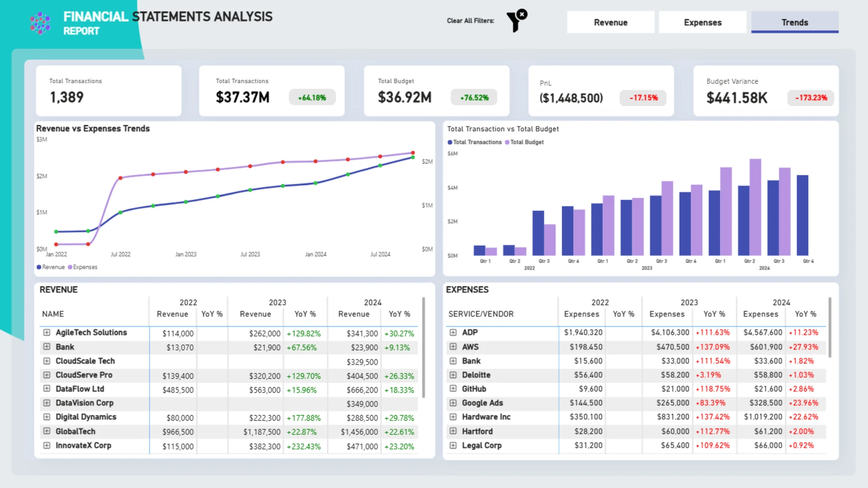
Task: Click the Expenses table vertical scrollbar
Action: coord(830,328)
